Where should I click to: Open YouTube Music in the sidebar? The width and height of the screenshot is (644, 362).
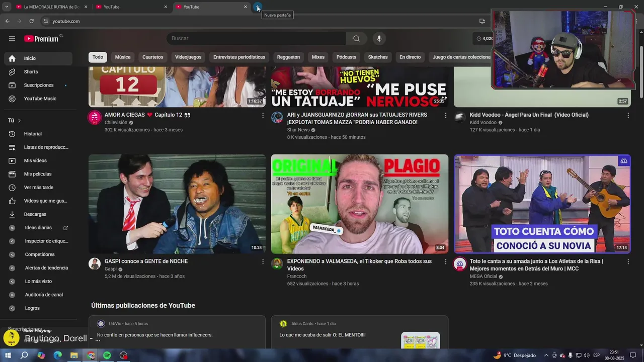tap(38, 99)
